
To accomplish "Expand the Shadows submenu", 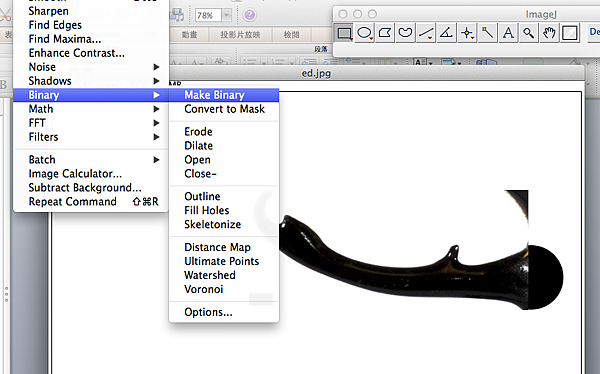I will (91, 81).
